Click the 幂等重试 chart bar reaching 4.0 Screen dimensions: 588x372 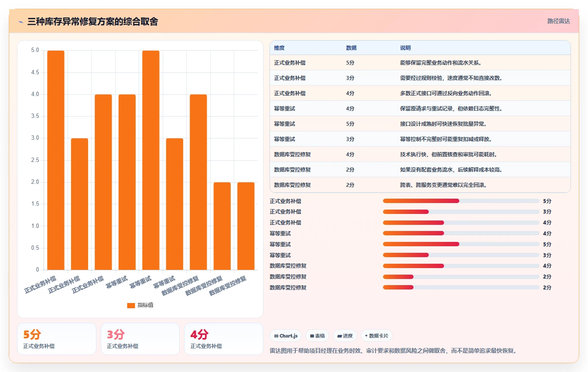tap(127, 182)
